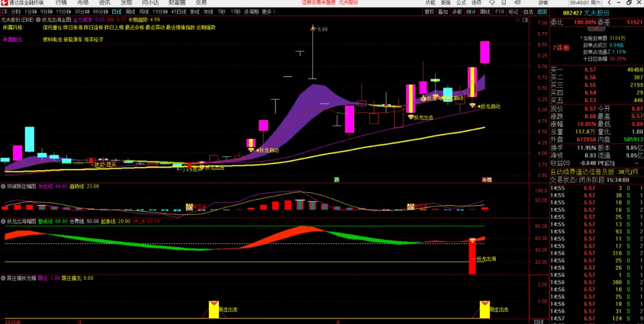Expand the 妖龙出海幅图 indicator dropdown
The width and height of the screenshot is (644, 324).
[4, 221]
